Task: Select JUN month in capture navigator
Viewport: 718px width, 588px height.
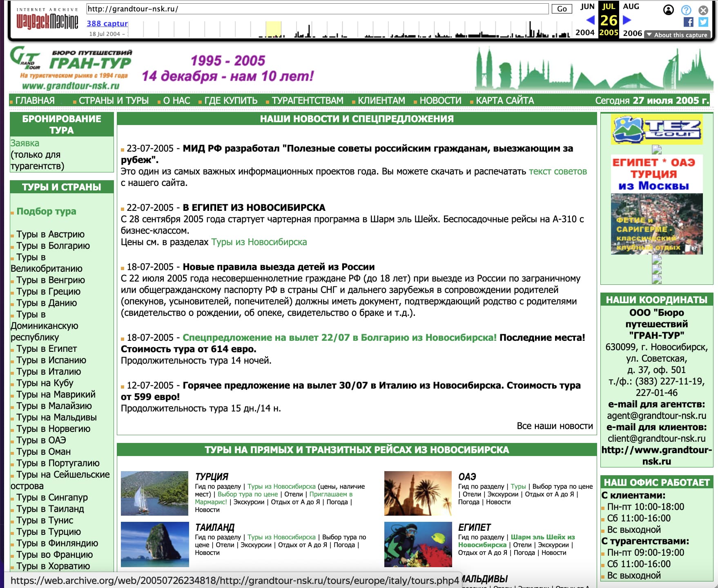Action: coord(587,7)
